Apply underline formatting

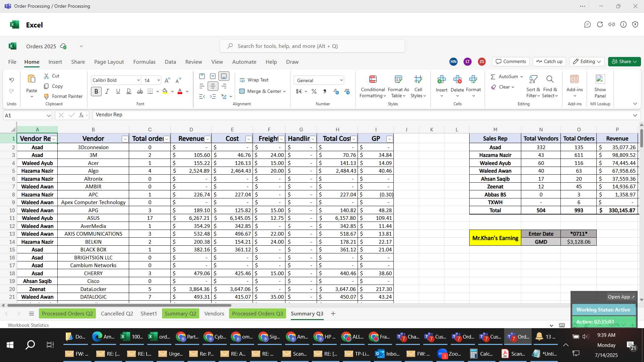pos(118,91)
